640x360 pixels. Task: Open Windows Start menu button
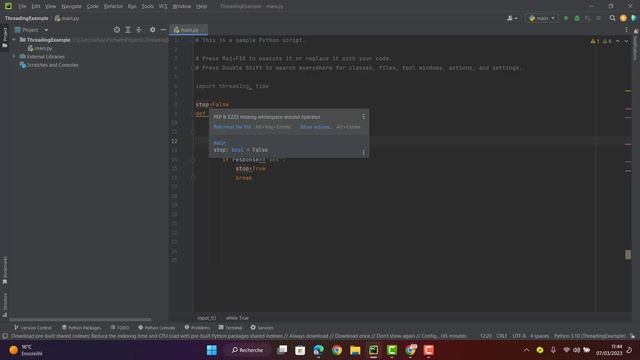(x=212, y=350)
